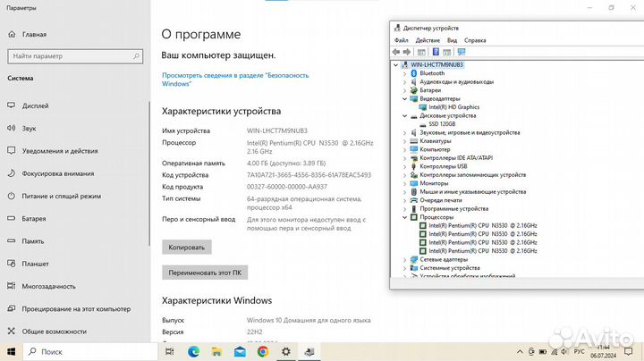The image size is (644, 361).
Task: Select Аудиовходы и аудиовыходы category
Action: pos(457,81)
